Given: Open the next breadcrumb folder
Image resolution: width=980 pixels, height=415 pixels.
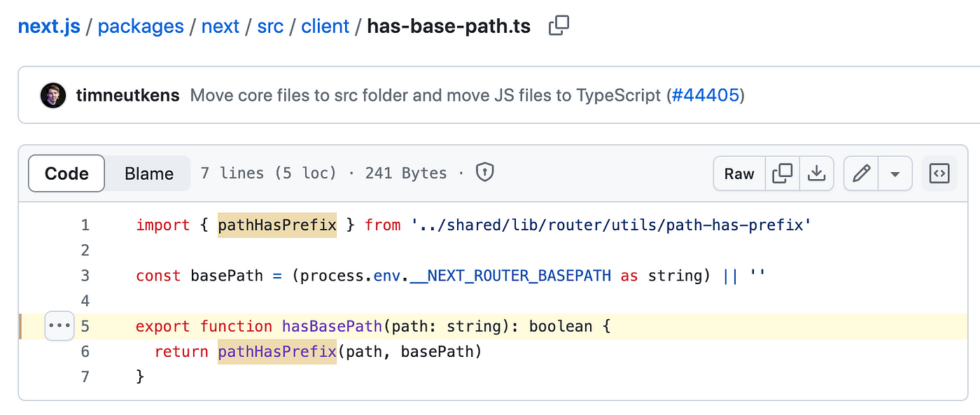Looking at the screenshot, I should pos(220,27).
